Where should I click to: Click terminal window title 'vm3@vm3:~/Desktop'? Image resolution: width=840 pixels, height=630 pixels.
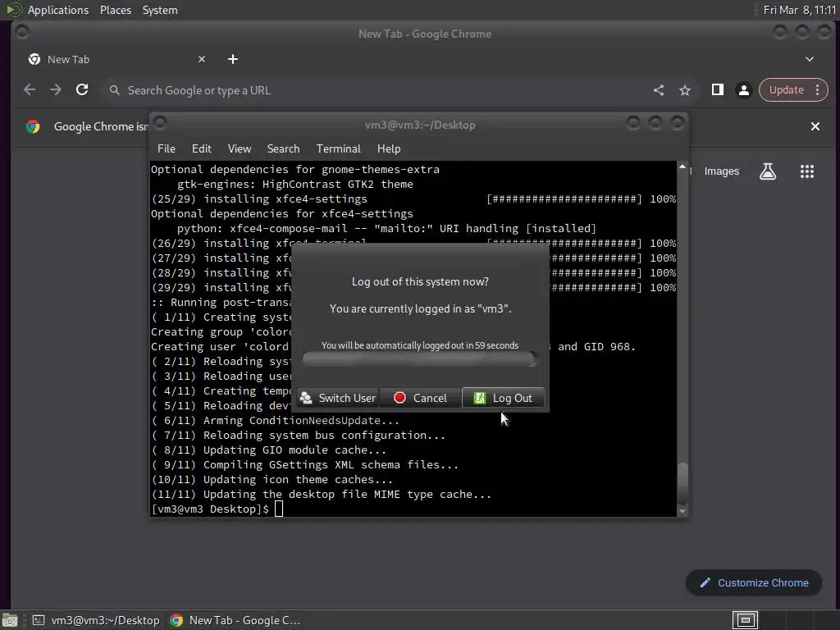pyautogui.click(x=420, y=125)
